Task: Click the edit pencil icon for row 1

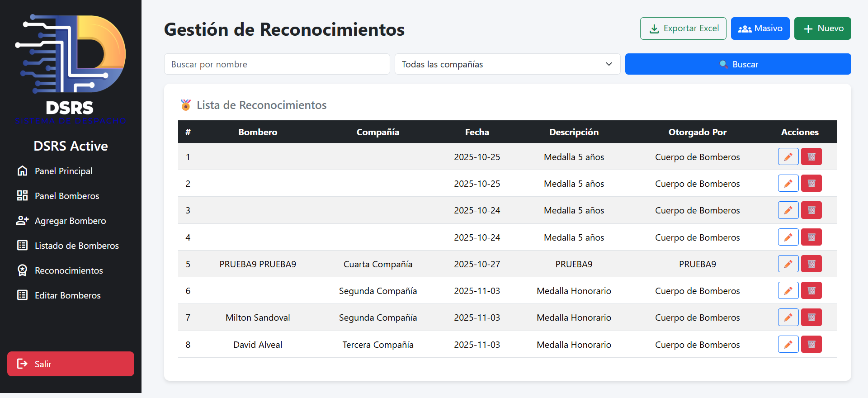Action: [788, 157]
